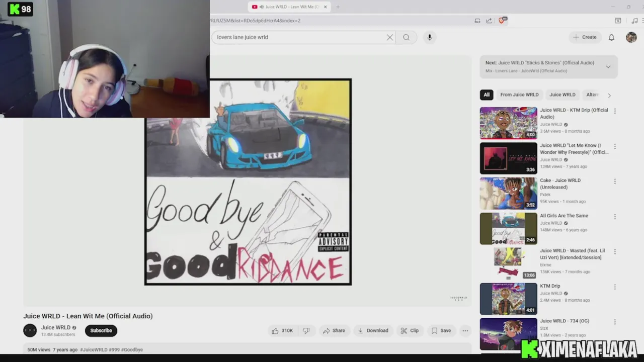The height and width of the screenshot is (362, 644).
Task: Open options for 734 (OG) video
Action: [614, 322]
